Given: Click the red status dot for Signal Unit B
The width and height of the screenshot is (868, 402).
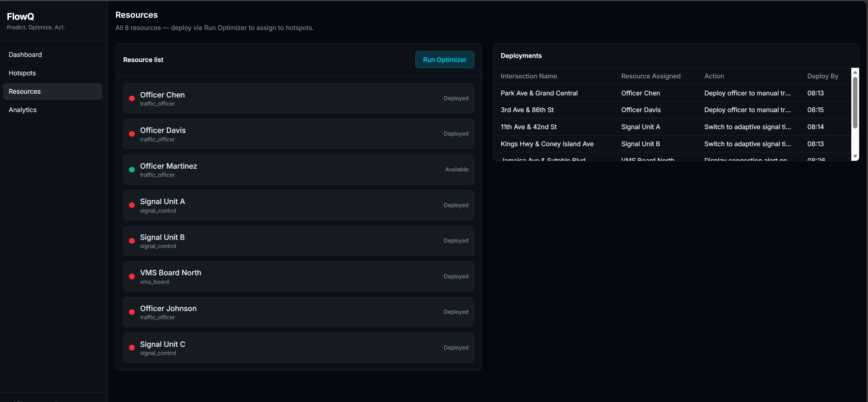Looking at the screenshot, I should (x=132, y=241).
